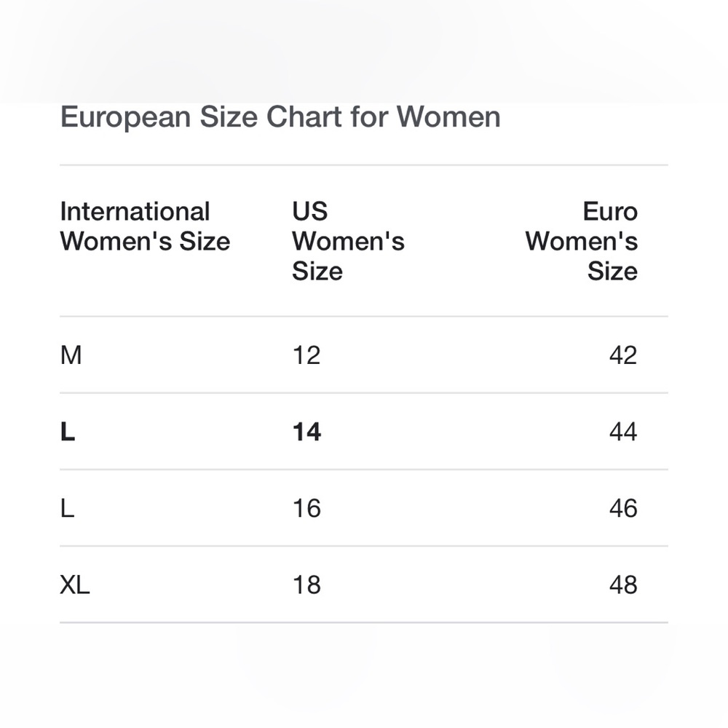
Task: Click the Euro size 44 cell
Action: point(623,432)
